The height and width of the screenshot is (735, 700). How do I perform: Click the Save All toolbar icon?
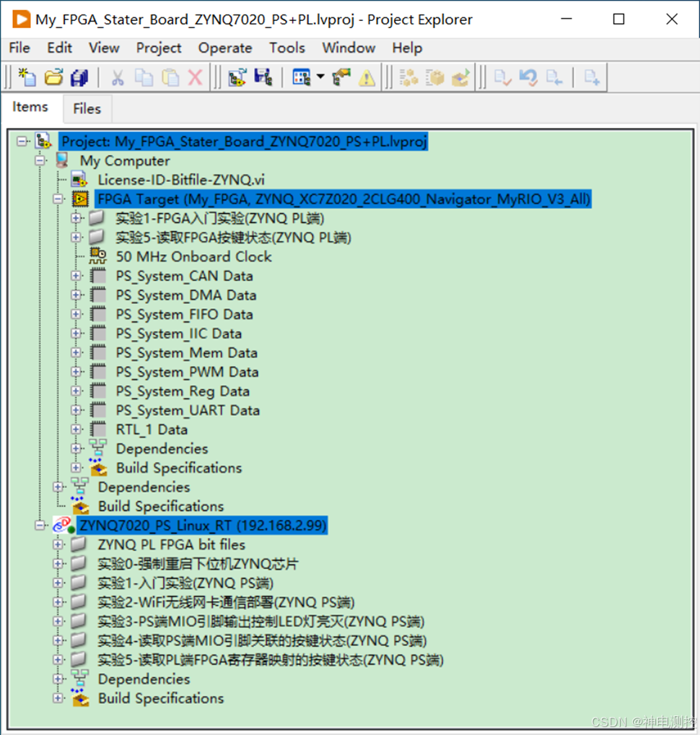(x=79, y=77)
